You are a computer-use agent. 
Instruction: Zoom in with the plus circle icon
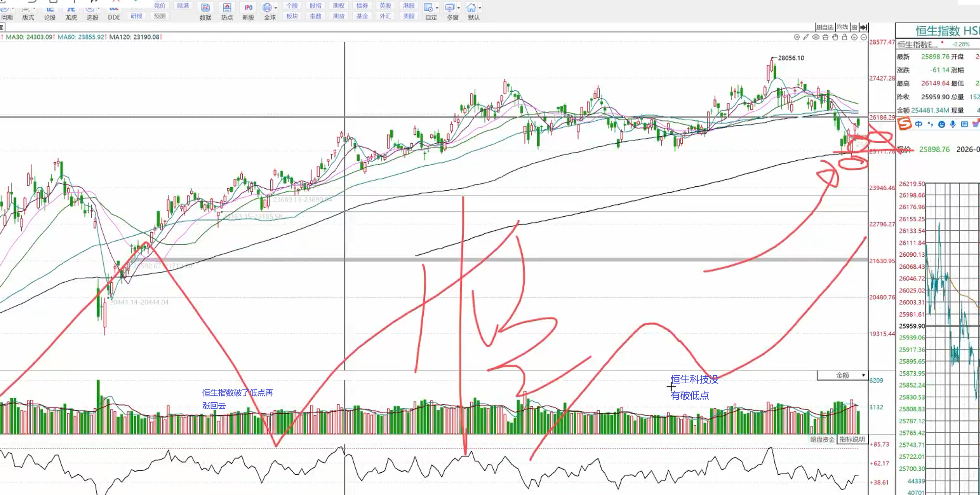click(854, 37)
